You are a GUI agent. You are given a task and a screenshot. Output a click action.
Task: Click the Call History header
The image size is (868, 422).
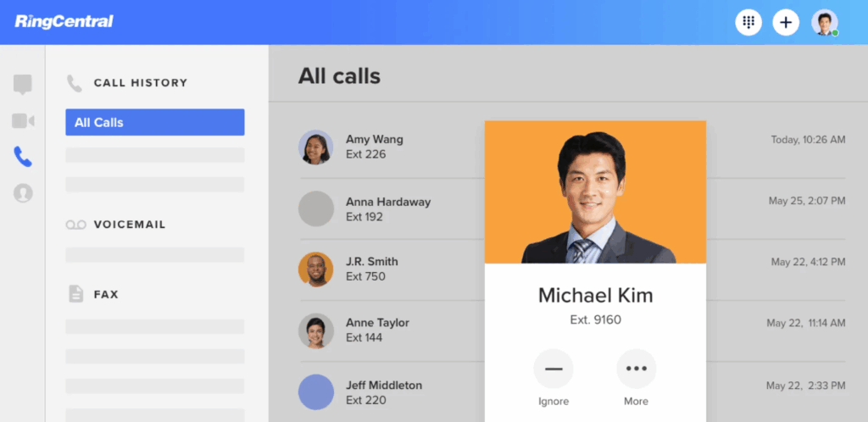[140, 83]
